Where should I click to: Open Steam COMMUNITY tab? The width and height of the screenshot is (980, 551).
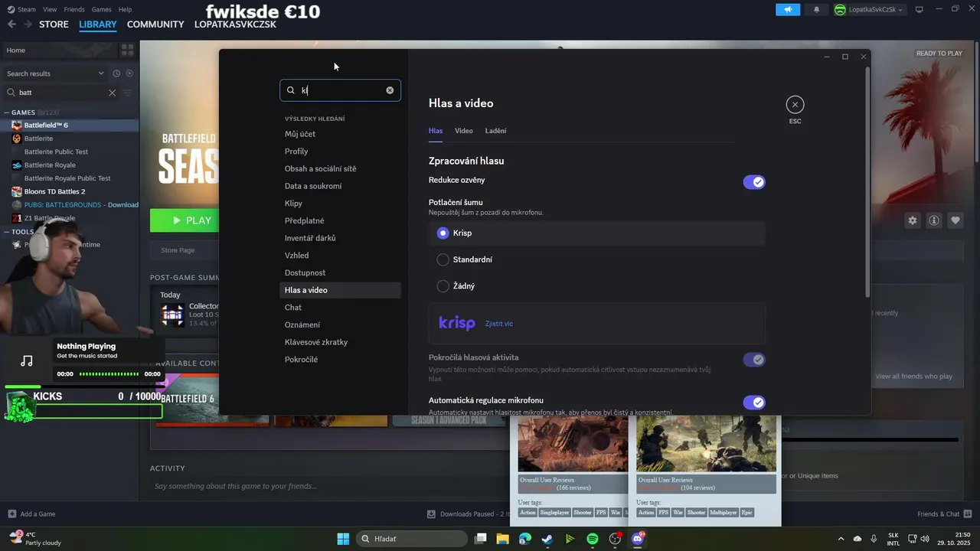155,24
